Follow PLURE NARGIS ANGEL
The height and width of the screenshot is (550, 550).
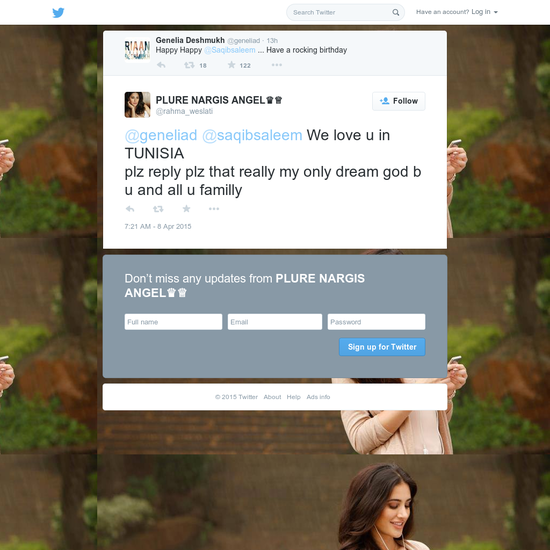point(398,101)
